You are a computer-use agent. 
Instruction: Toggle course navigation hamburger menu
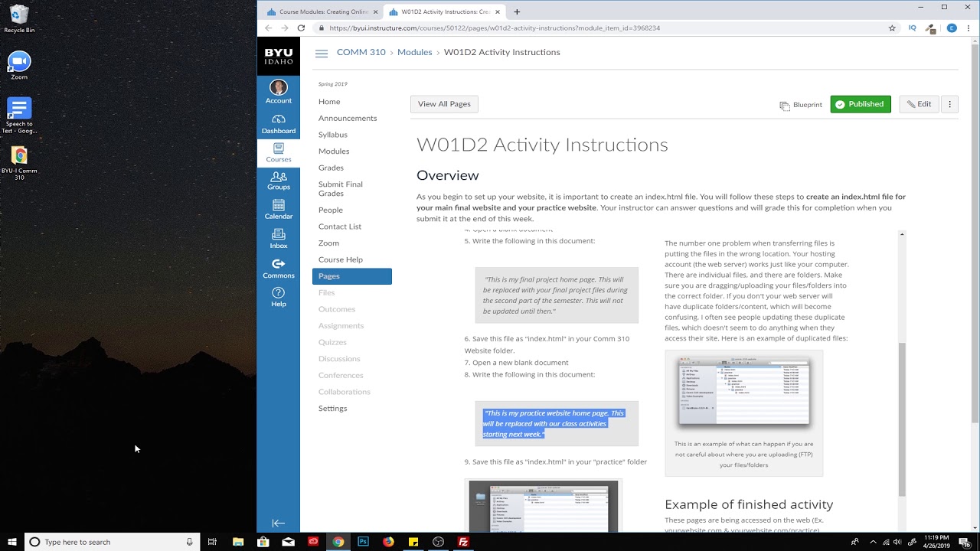click(x=322, y=53)
